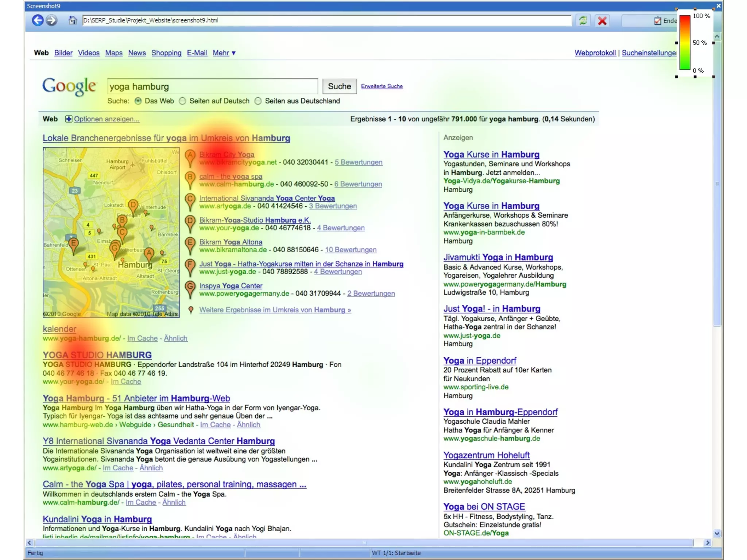Click the browser forward arrow button
This screenshot has height=560, width=747.
(52, 20)
